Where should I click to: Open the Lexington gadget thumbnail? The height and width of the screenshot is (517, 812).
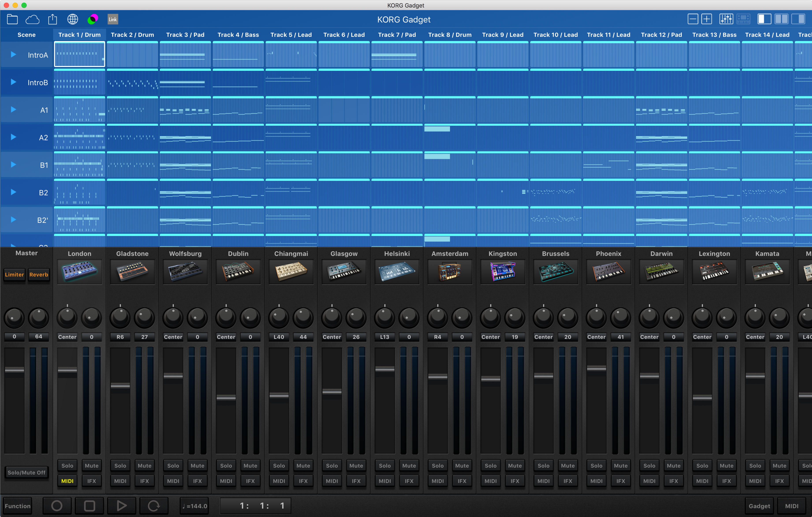(x=714, y=272)
